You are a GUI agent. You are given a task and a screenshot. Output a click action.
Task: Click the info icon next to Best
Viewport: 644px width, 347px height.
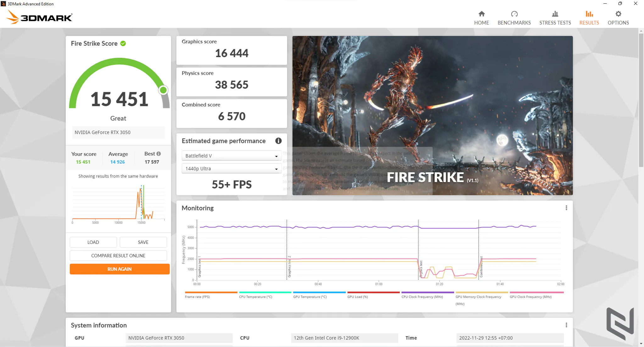point(158,154)
